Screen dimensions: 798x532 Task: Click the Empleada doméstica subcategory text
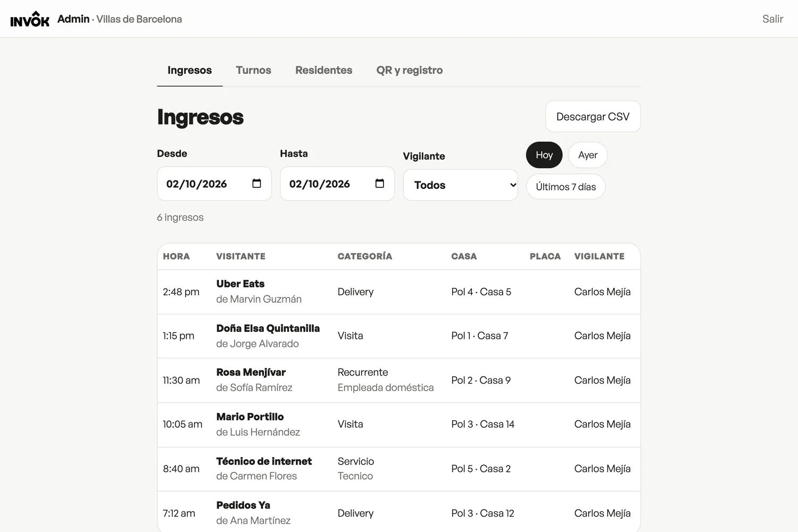(x=386, y=388)
